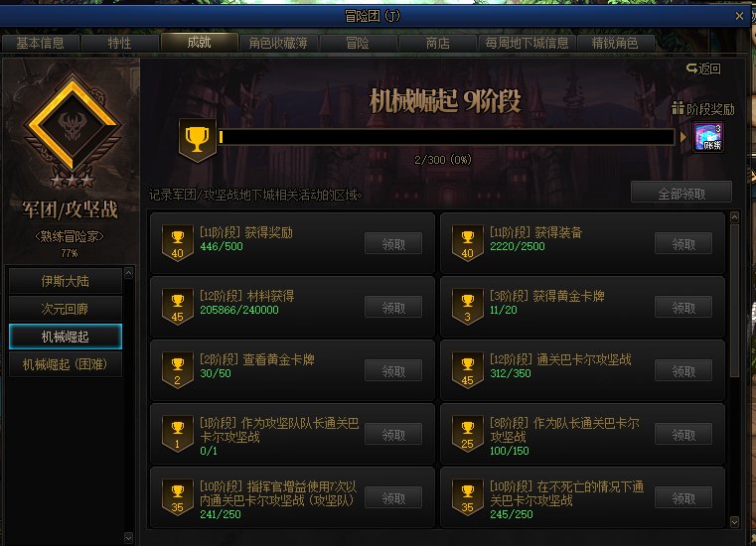Select 机械崛起 (困难) category in sidebar
This screenshot has height=546, width=756.
click(66, 364)
